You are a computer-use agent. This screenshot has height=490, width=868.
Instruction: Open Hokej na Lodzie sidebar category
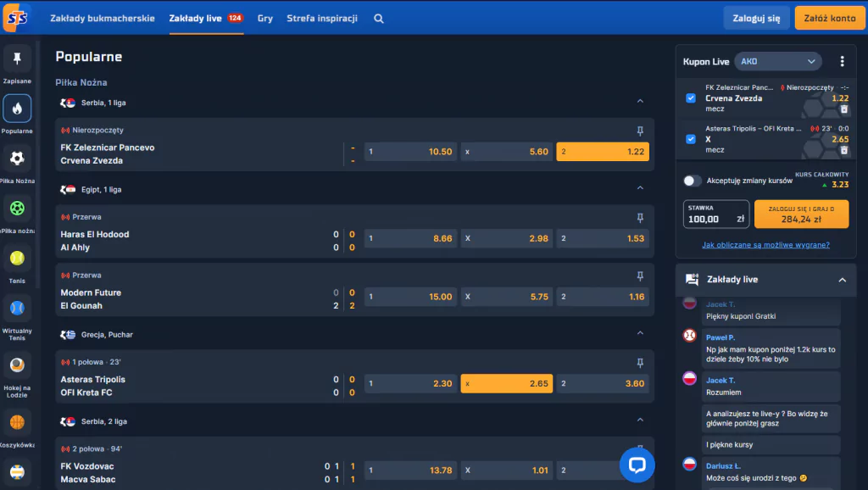point(17,366)
